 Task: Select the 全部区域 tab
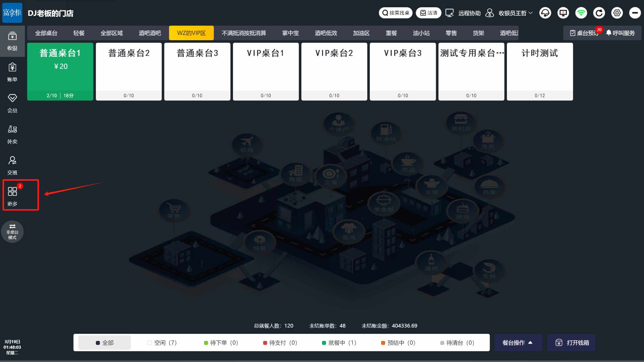pyautogui.click(x=112, y=33)
